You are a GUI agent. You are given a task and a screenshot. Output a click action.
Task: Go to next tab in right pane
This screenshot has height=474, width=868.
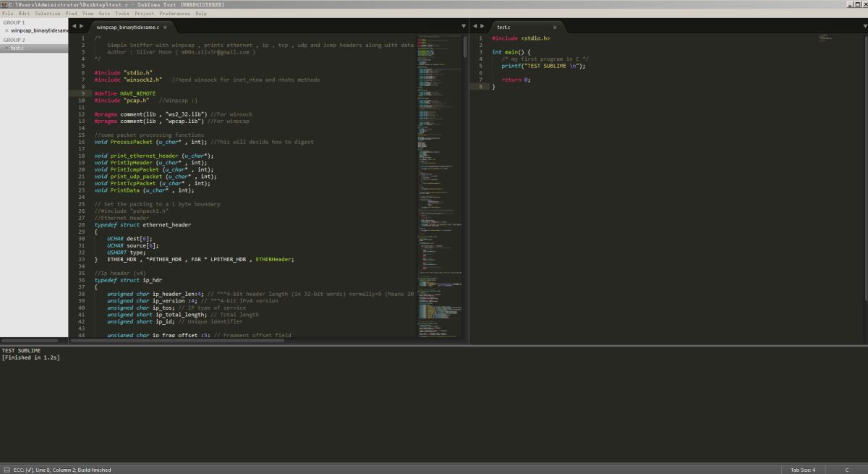pyautogui.click(x=482, y=26)
